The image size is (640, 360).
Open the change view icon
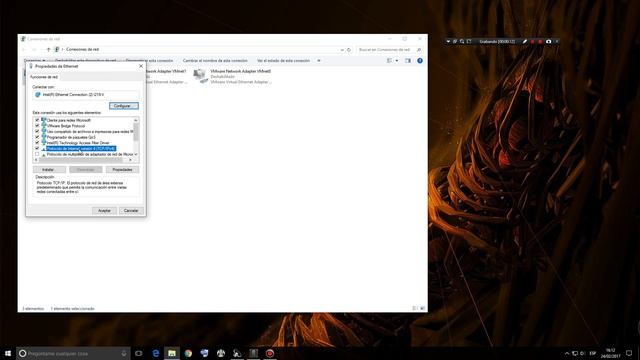click(389, 61)
